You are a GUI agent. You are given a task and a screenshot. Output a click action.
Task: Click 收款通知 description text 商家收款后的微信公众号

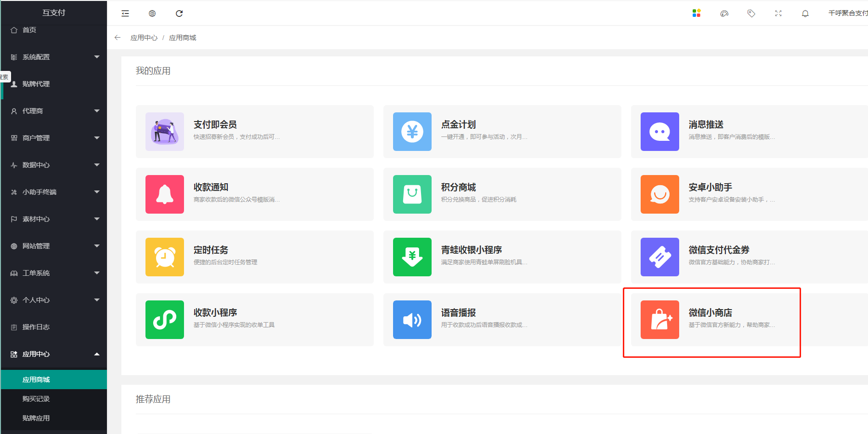(x=237, y=199)
